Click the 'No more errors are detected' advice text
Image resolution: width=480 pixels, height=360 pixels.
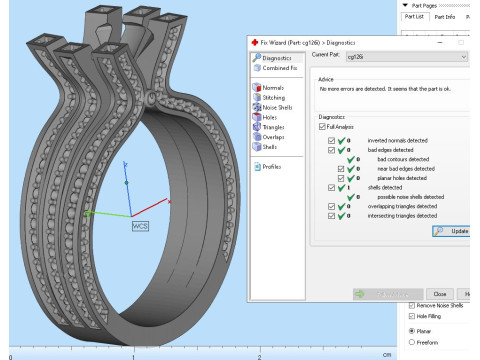coord(385,89)
